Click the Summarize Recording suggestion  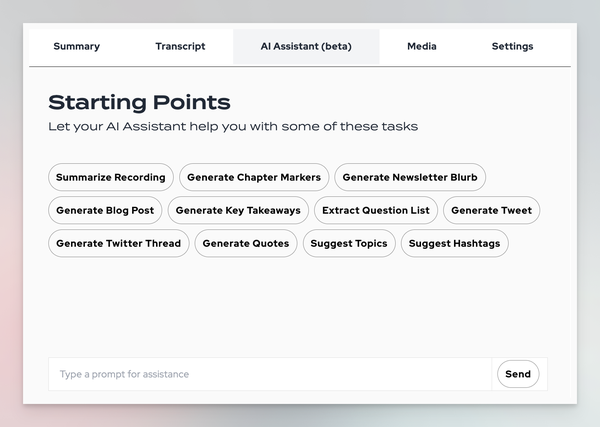pos(111,177)
